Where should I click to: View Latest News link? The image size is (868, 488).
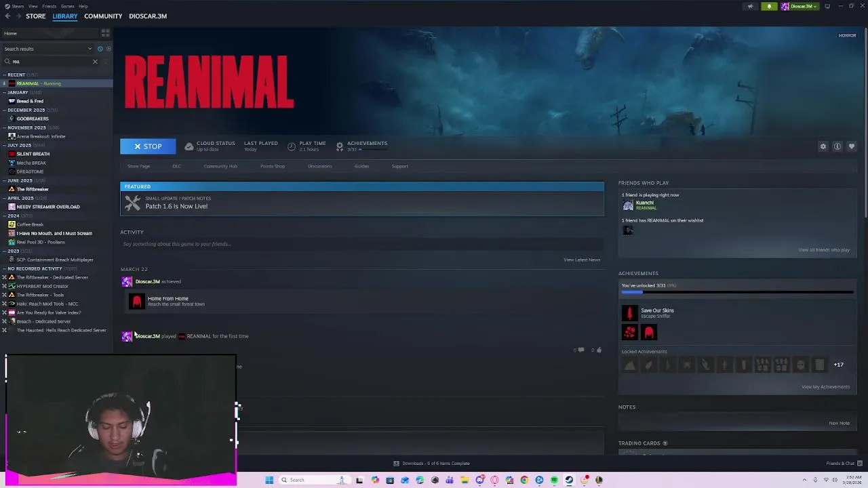582,260
